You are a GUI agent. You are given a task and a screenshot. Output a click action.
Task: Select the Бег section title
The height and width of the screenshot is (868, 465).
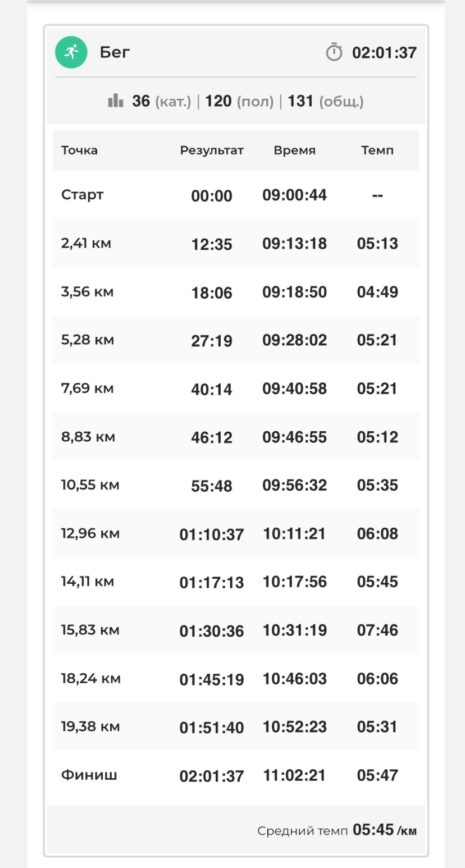(115, 52)
